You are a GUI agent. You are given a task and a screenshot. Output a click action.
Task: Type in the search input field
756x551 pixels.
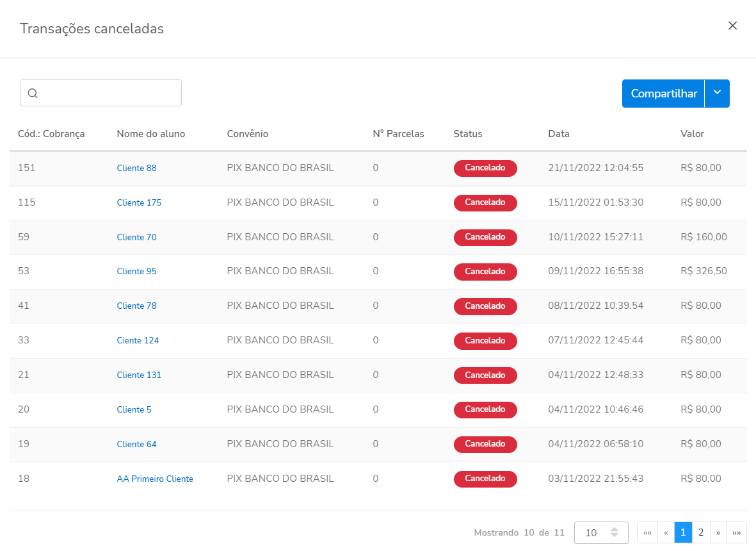[109, 93]
